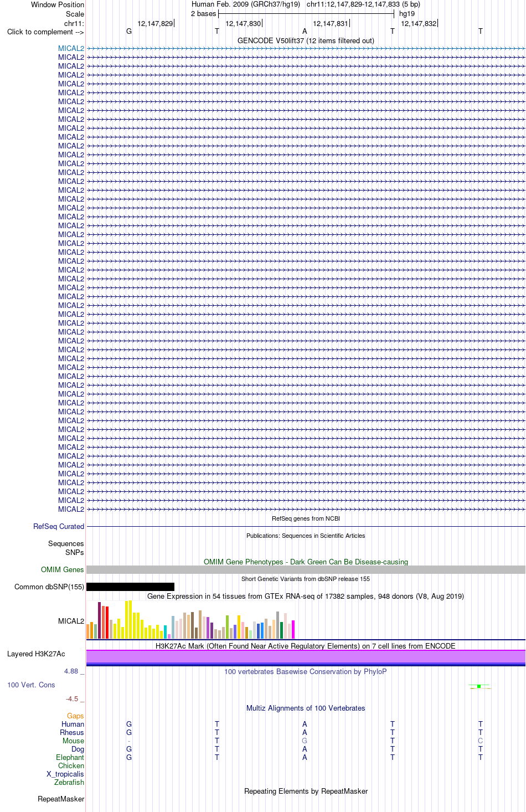526x812 pixels.
Task: Click base G in the Rhesus alignment row
Action: [x=129, y=732]
